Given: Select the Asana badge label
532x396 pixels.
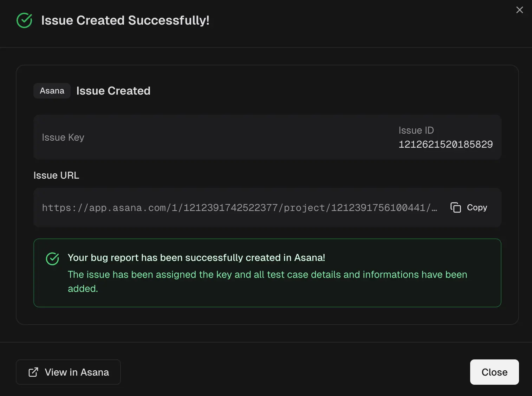Looking at the screenshot, I should point(52,91).
